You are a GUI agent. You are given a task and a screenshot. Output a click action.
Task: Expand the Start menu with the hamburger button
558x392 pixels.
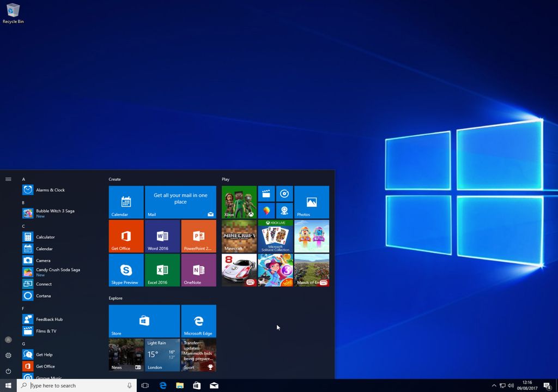pyautogui.click(x=8, y=179)
